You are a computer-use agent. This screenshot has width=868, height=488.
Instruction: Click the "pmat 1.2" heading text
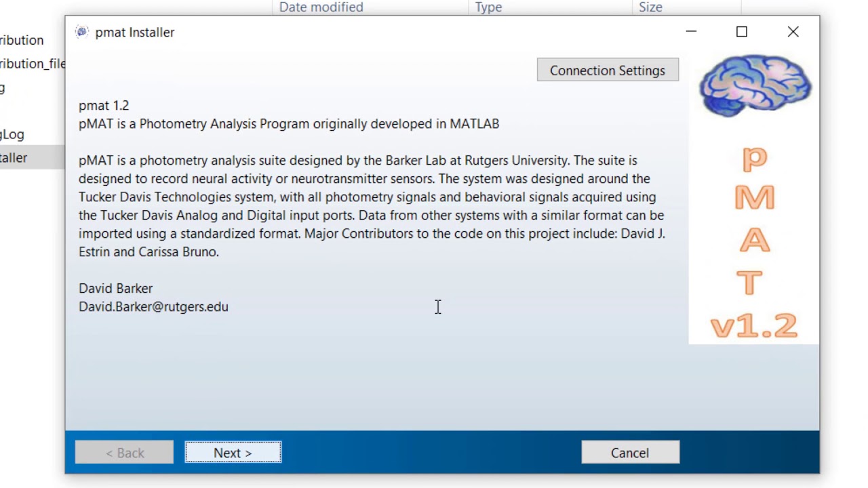point(104,106)
